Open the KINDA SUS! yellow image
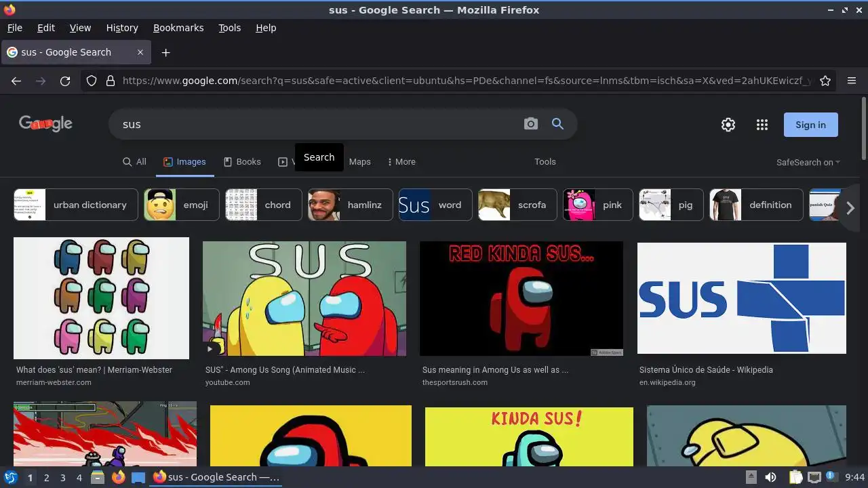The width and height of the screenshot is (868, 488). coord(529,436)
